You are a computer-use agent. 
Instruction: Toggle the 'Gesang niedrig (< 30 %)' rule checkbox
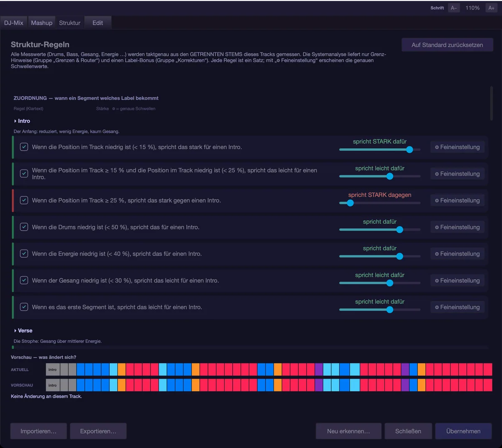point(24,280)
